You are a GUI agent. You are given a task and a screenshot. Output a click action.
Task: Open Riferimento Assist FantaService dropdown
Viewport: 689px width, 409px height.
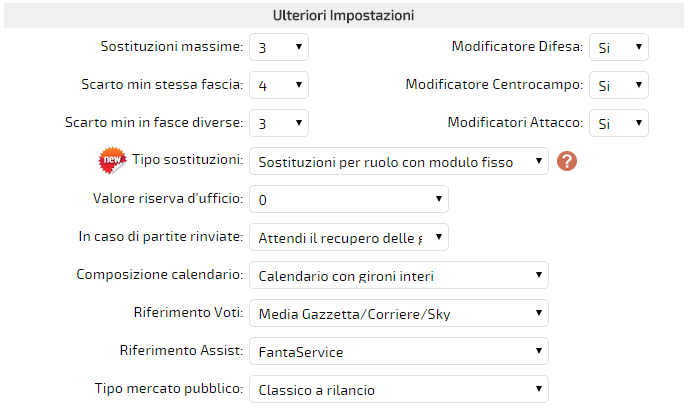tap(399, 351)
